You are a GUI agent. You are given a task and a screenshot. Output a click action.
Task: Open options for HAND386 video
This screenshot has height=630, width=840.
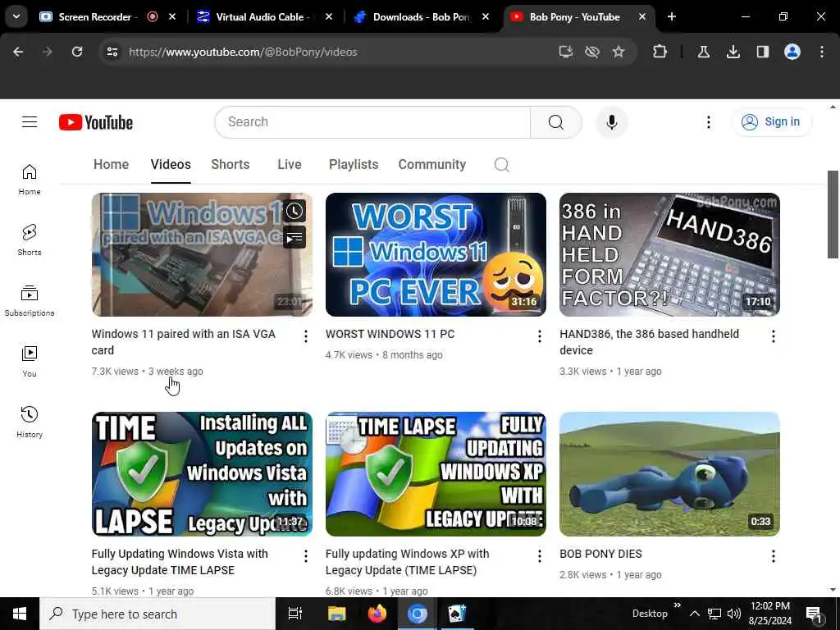(x=773, y=336)
